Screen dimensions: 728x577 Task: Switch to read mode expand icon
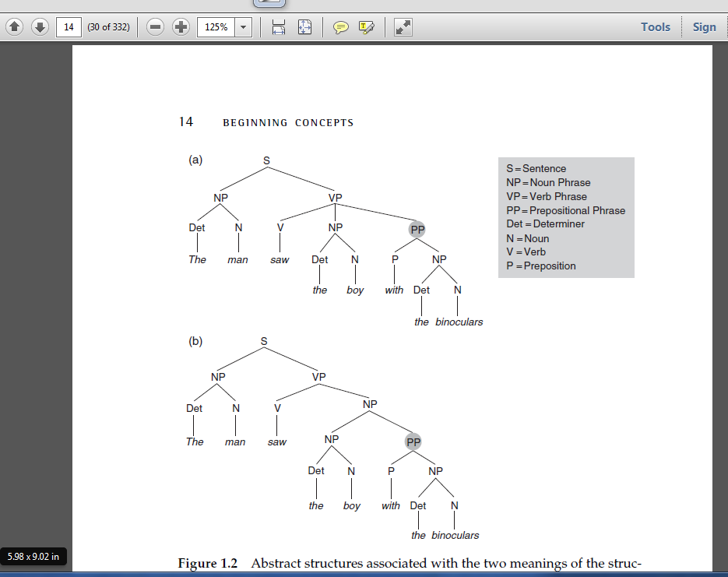tap(403, 27)
